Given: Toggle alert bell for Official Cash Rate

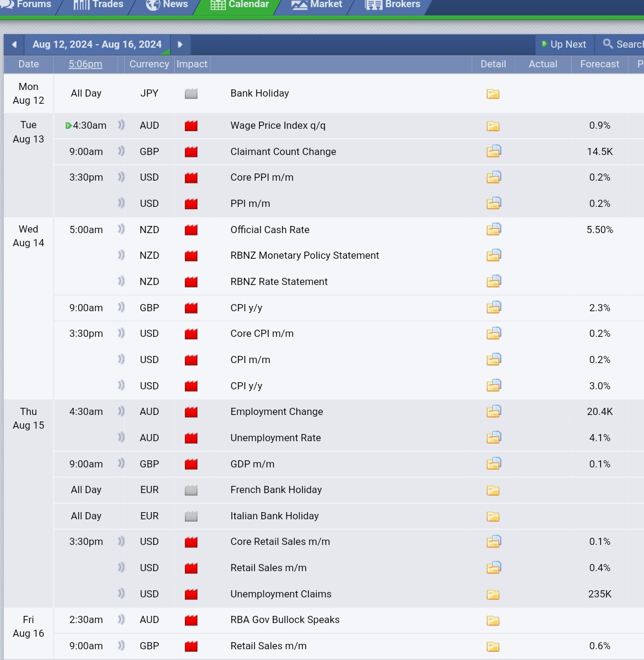Looking at the screenshot, I should [121, 229].
